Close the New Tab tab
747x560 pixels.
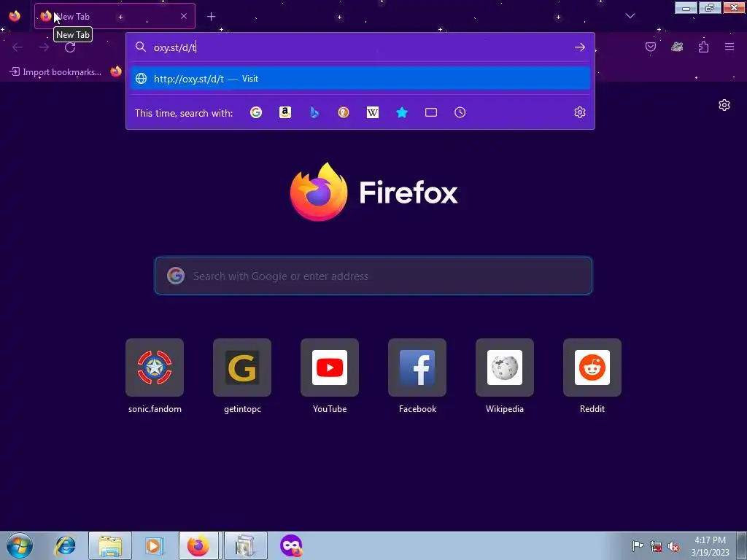click(x=184, y=16)
